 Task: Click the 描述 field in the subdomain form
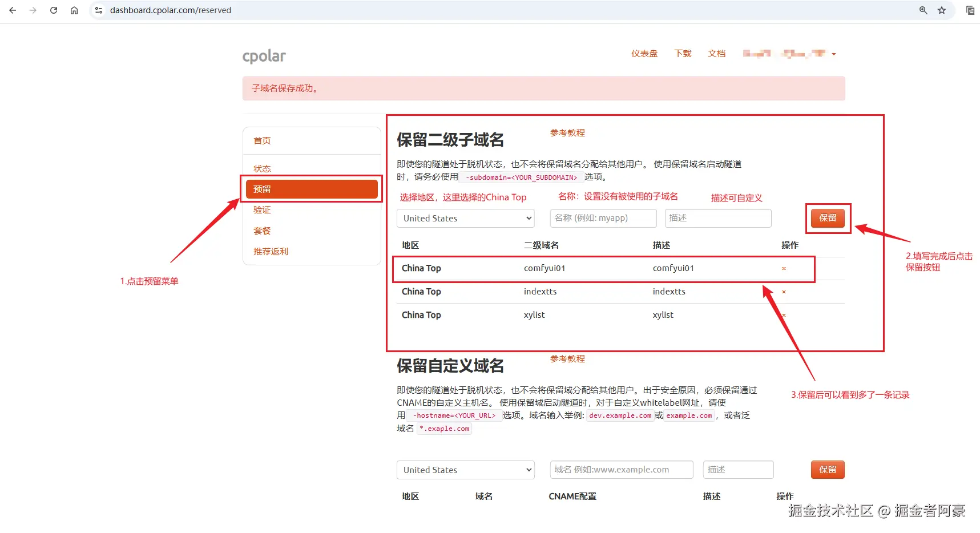[718, 218]
